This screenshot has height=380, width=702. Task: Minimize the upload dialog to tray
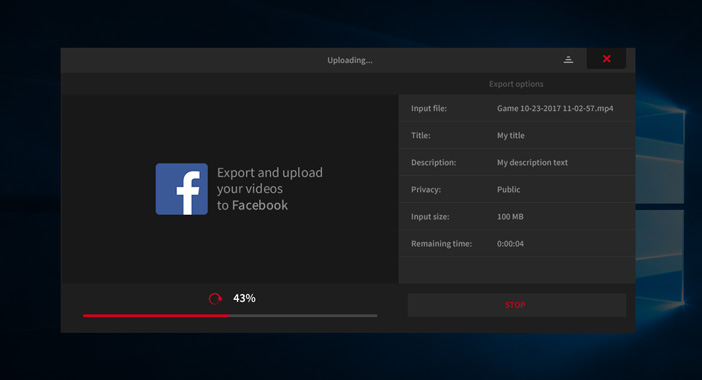(x=568, y=59)
